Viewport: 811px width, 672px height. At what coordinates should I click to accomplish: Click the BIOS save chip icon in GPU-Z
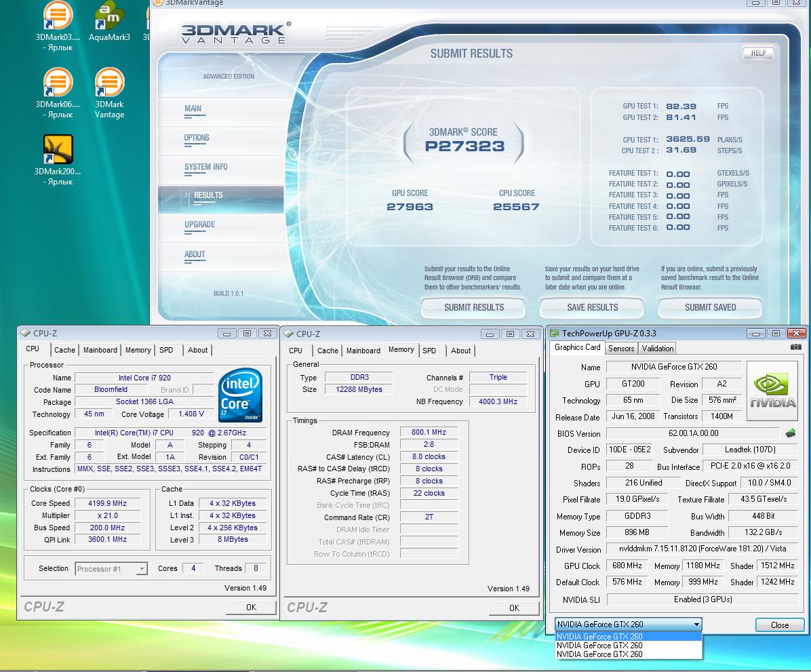point(790,433)
